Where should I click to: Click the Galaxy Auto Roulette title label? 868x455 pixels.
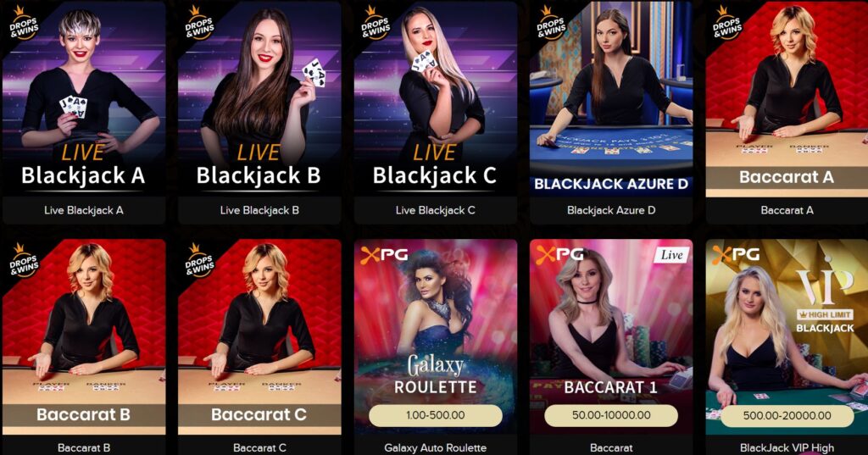coord(435,448)
